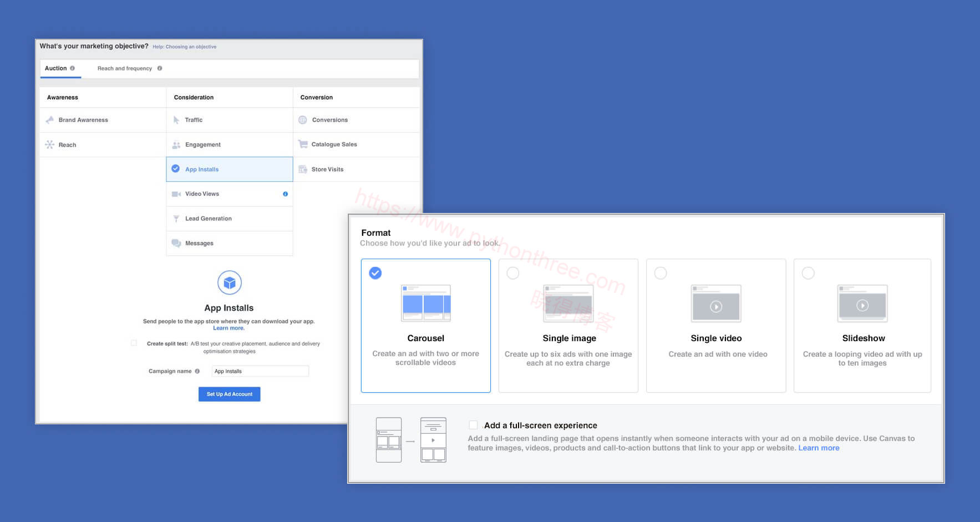This screenshot has height=522, width=980.
Task: Click the Format heading text
Action: tap(376, 233)
